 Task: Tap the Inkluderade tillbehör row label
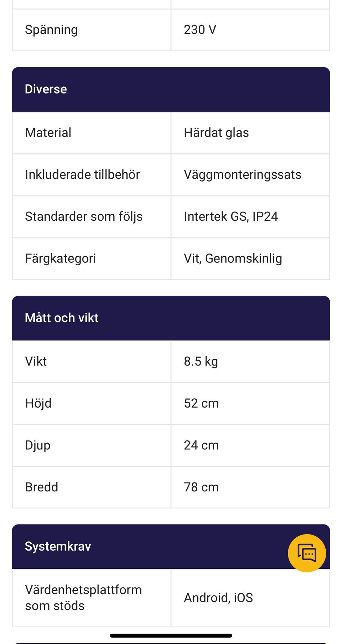[x=82, y=175]
